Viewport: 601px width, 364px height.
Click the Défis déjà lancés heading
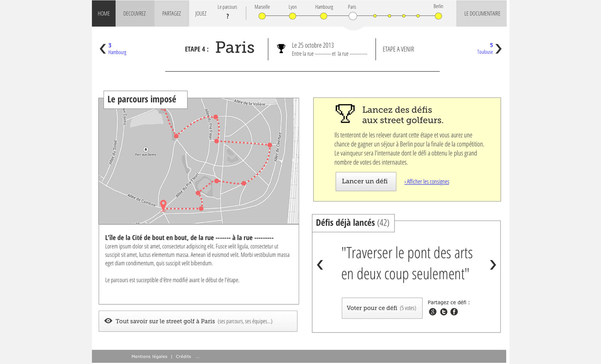tap(352, 223)
